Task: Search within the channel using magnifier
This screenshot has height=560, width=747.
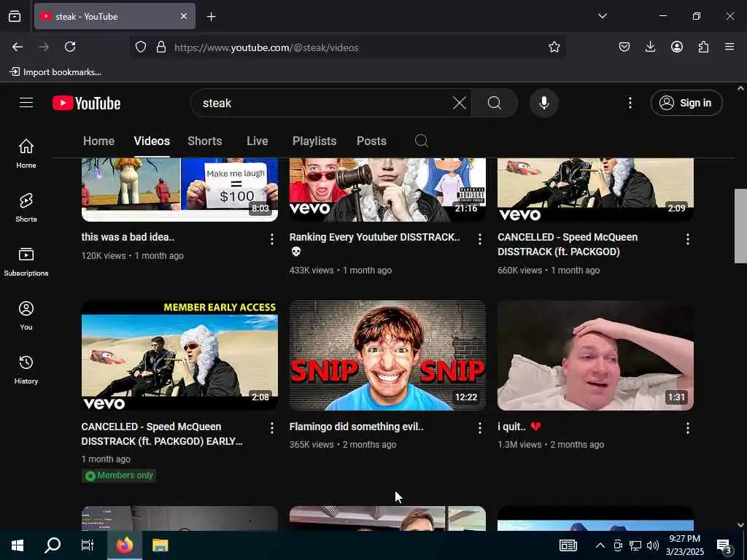Action: click(x=421, y=141)
